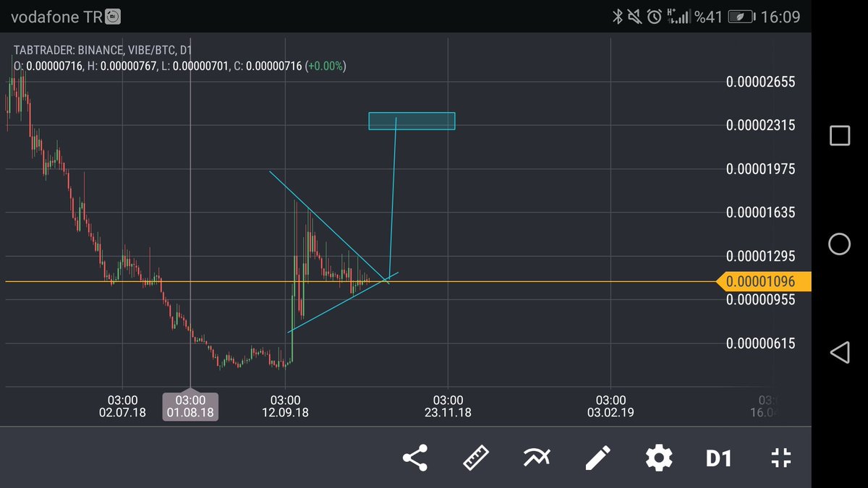Select the 01.08.18 crosshair date marker

click(x=190, y=406)
